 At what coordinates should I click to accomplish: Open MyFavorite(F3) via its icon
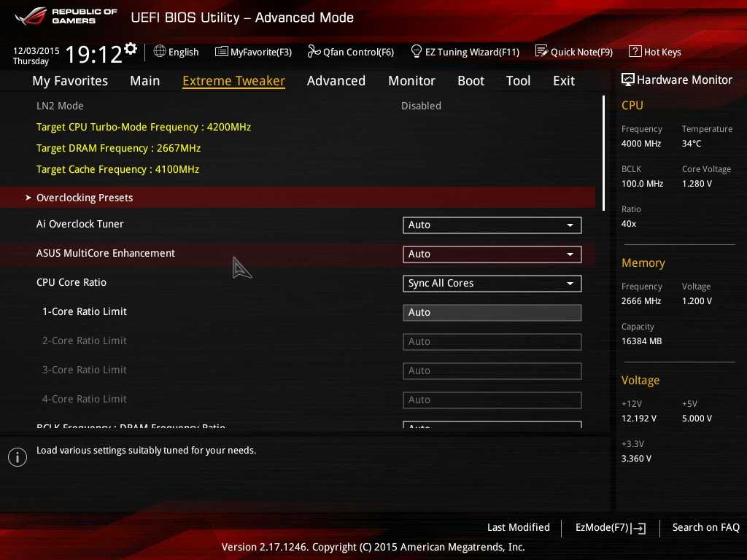pyautogui.click(x=222, y=52)
